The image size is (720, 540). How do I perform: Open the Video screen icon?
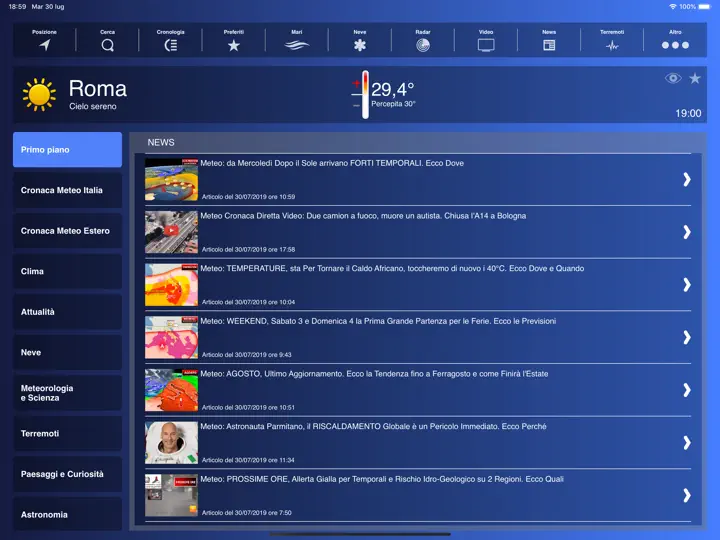[x=486, y=45]
